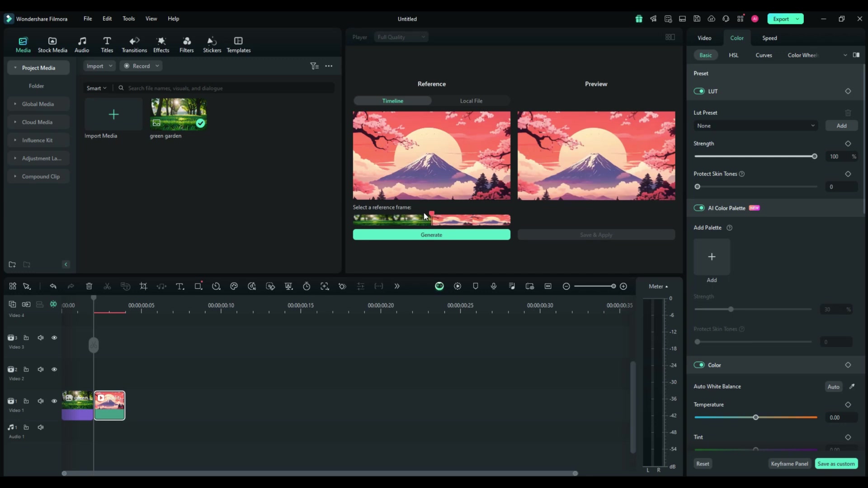The width and height of the screenshot is (868, 488).
Task: Open the Stock Media panel
Action: coord(52,45)
